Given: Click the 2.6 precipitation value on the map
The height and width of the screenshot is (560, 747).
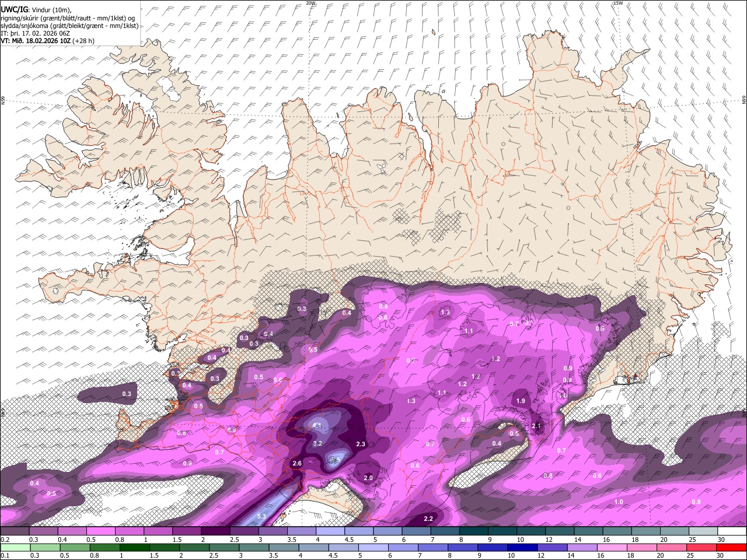Looking at the screenshot, I should 296,463.
